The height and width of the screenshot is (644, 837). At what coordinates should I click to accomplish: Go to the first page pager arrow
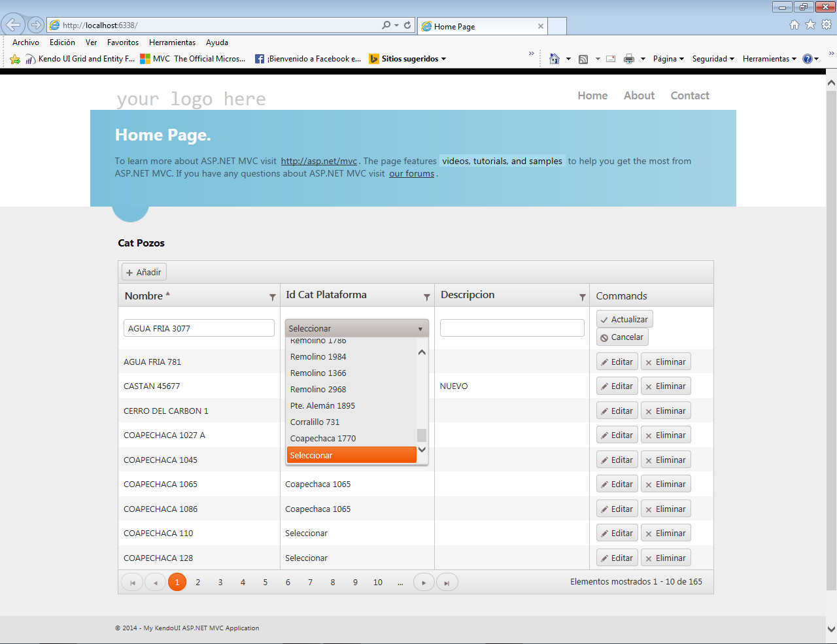point(132,582)
